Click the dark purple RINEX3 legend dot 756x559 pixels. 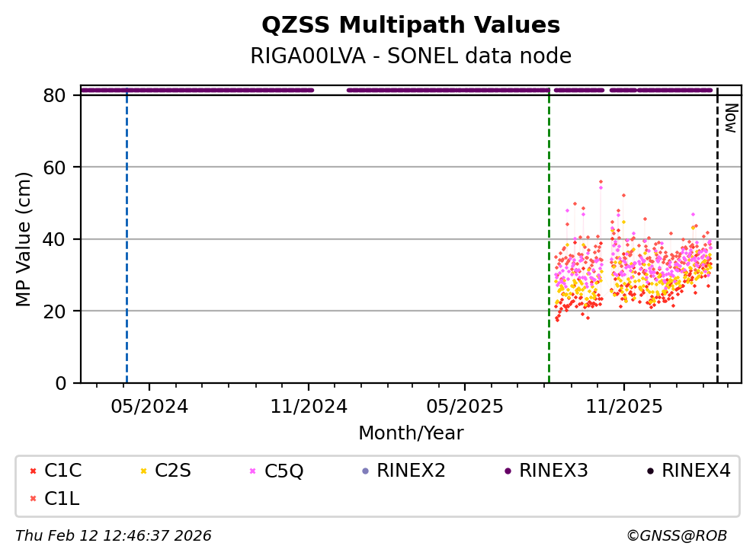pos(507,471)
